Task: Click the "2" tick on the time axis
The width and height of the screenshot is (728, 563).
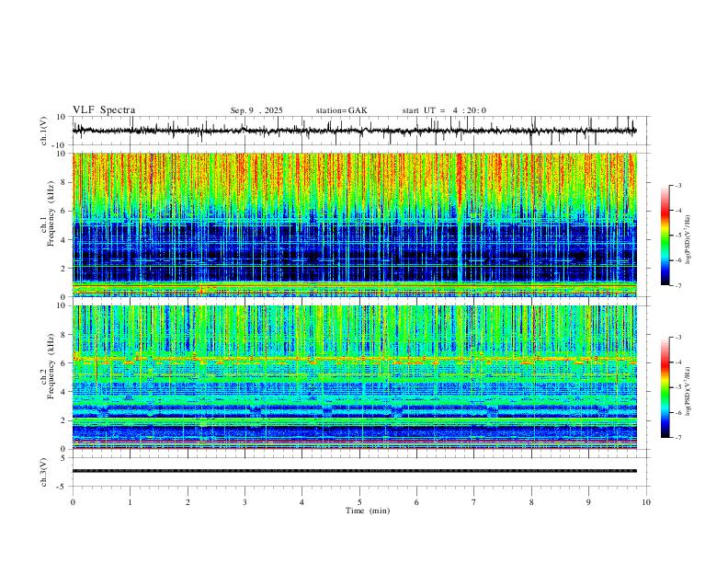Action: point(188,502)
